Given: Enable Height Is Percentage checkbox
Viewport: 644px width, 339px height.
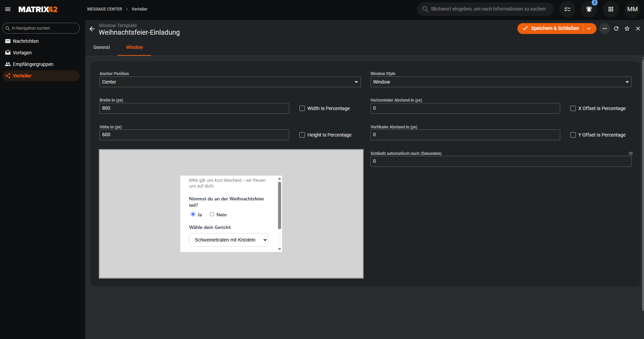Looking at the screenshot, I should 302,135.
